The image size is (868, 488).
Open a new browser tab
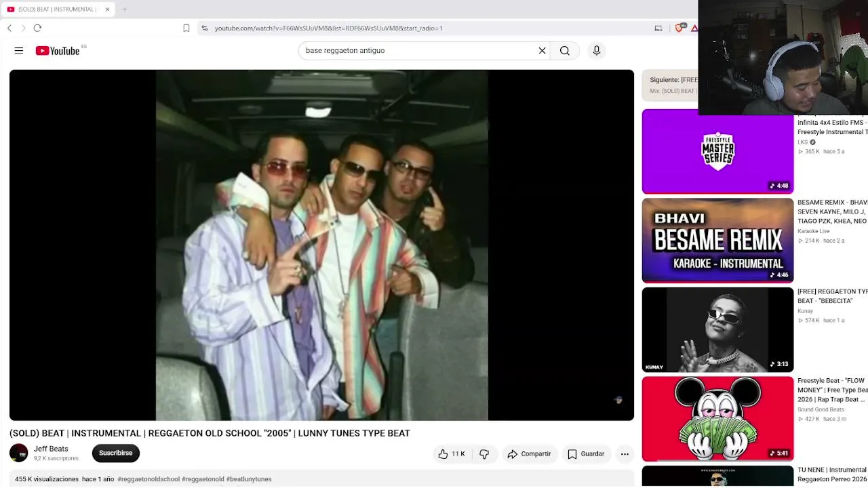pos(125,9)
